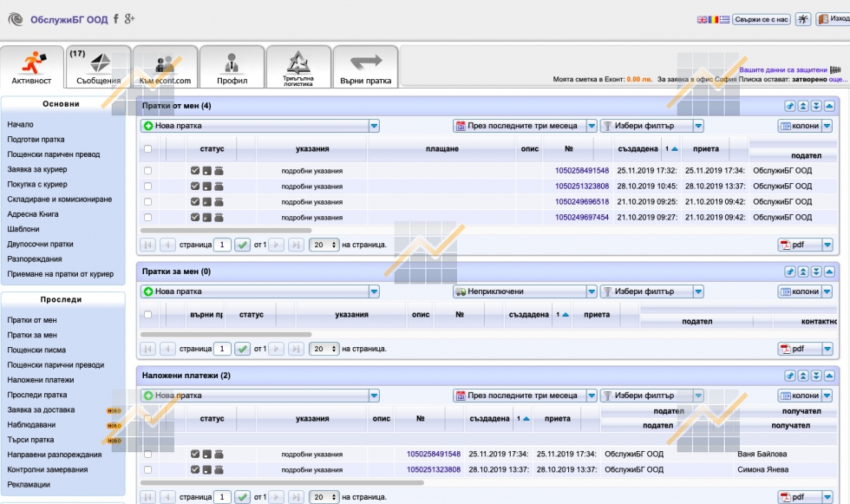Open the Активност tab
Viewport: 850px width, 504px height.
pos(31,67)
